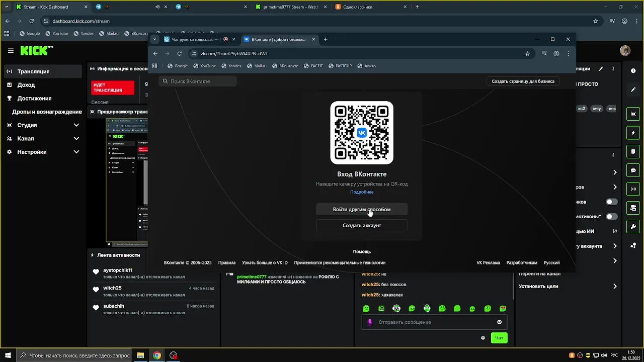
Task: Click Создать страницу для бизнеса button
Action: 523,81
